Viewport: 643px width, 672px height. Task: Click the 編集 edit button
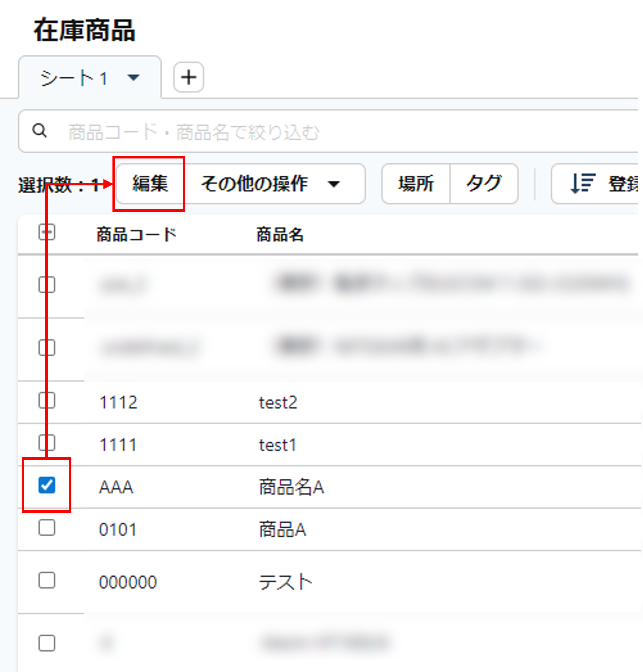(x=149, y=184)
